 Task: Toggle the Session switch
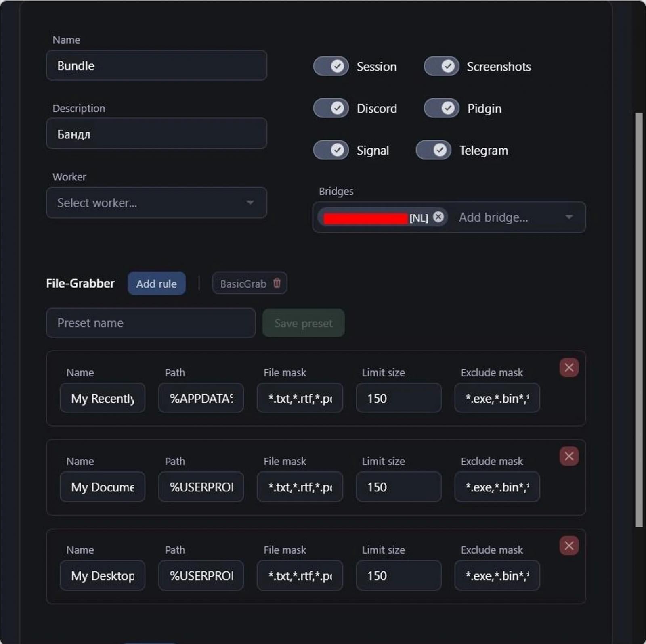coord(331,66)
